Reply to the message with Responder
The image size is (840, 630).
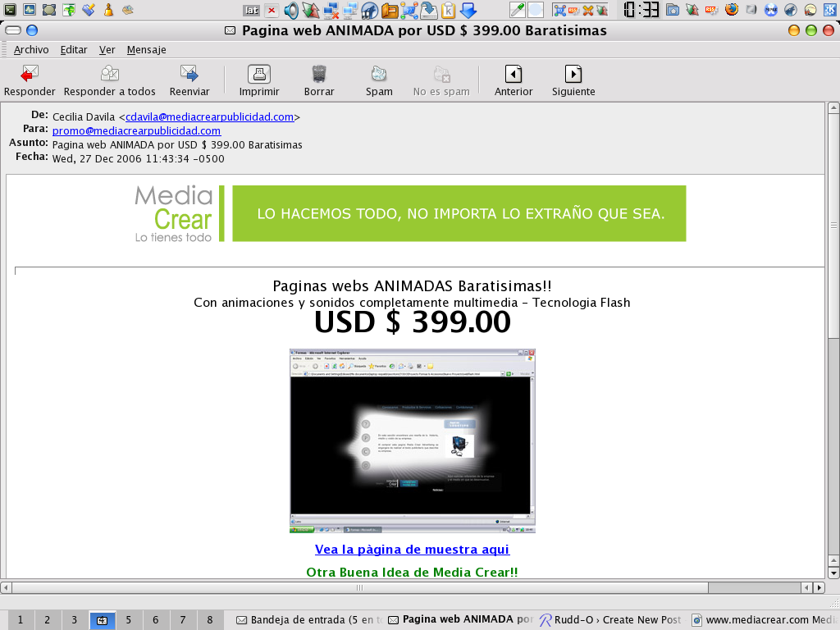(x=30, y=78)
